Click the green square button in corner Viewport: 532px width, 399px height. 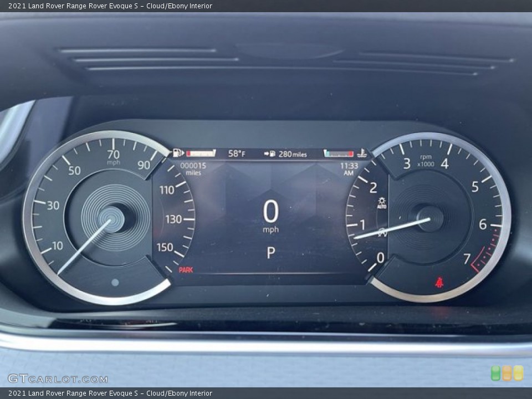pos(495,373)
